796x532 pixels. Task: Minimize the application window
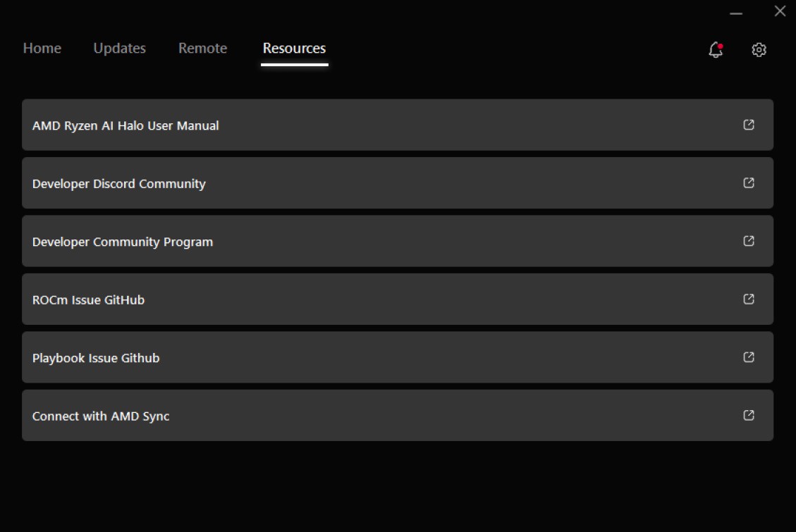click(736, 13)
